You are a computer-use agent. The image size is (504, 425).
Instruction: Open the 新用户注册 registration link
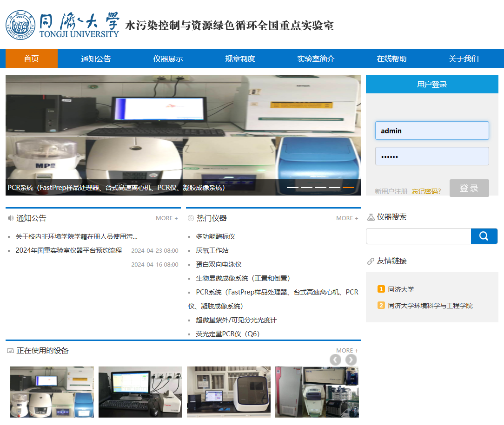pyautogui.click(x=391, y=191)
